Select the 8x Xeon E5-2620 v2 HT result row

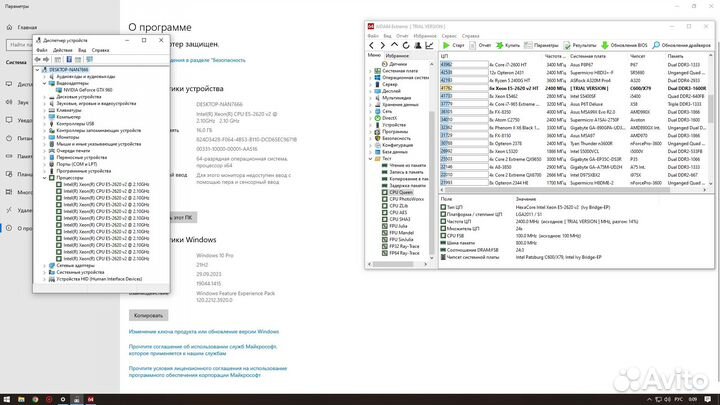[x=574, y=88]
